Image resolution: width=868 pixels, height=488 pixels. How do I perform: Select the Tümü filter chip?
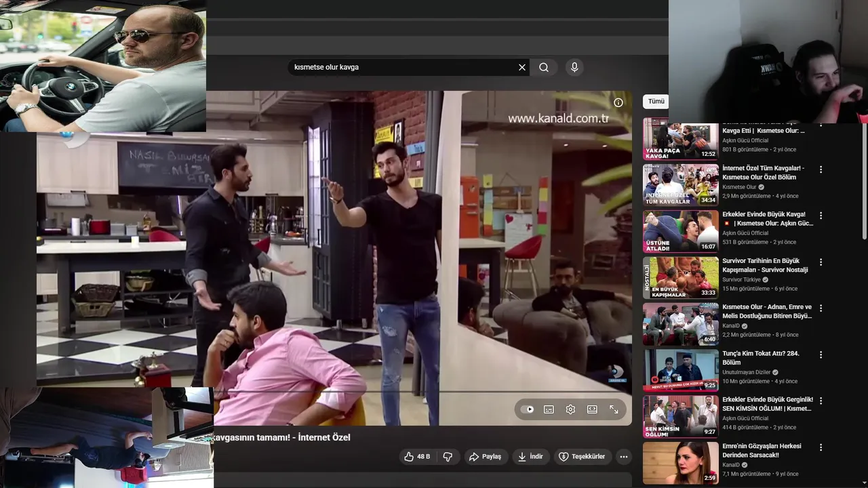tap(656, 102)
